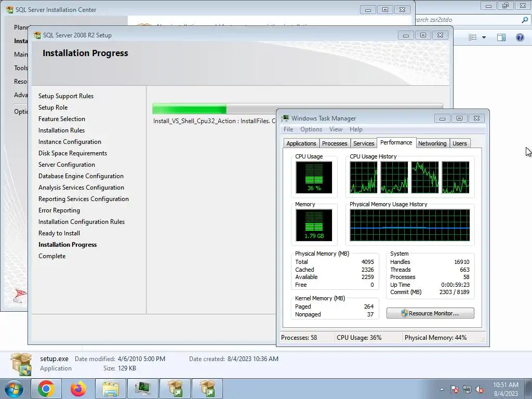Click the setup.exe file icon in details pane
The height and width of the screenshot is (399, 532).
[x=21, y=364]
